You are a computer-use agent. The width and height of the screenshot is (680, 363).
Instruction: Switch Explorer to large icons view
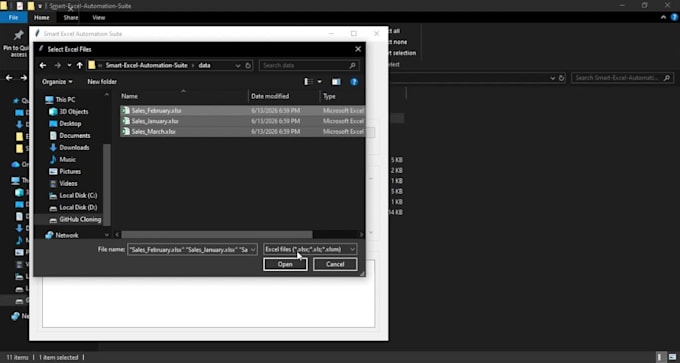point(671,357)
